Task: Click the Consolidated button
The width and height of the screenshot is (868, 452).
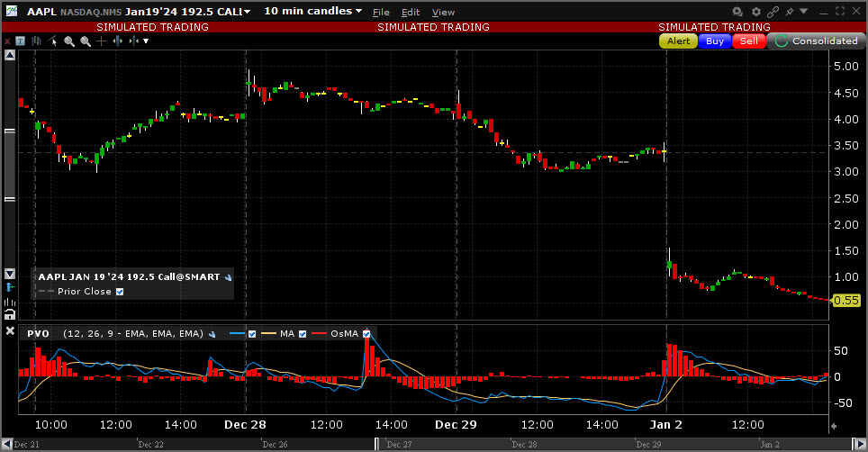Action: [x=817, y=41]
